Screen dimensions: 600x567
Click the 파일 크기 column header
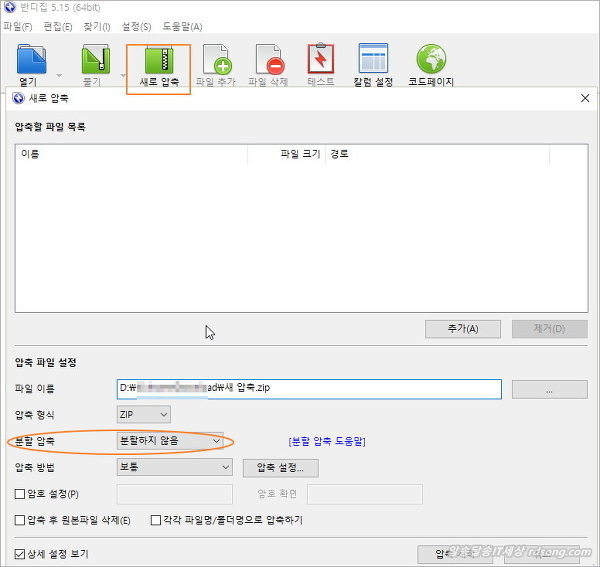pyautogui.click(x=287, y=154)
